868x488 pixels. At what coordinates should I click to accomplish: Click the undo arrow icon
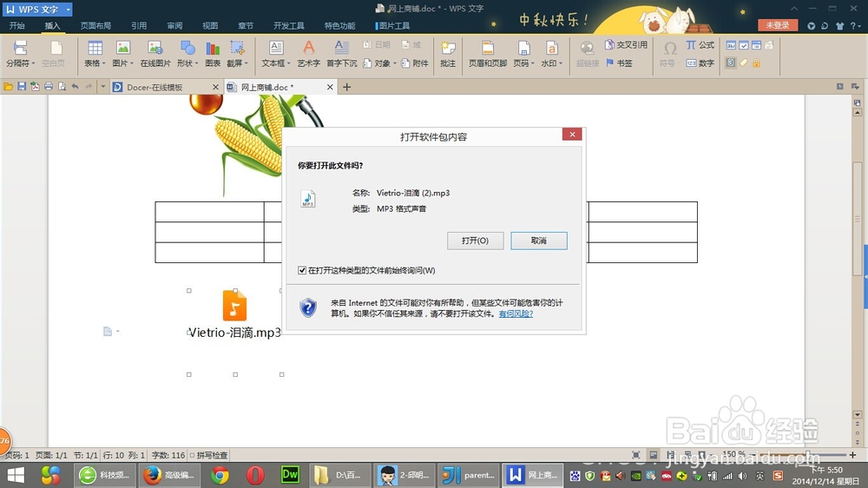[x=75, y=87]
